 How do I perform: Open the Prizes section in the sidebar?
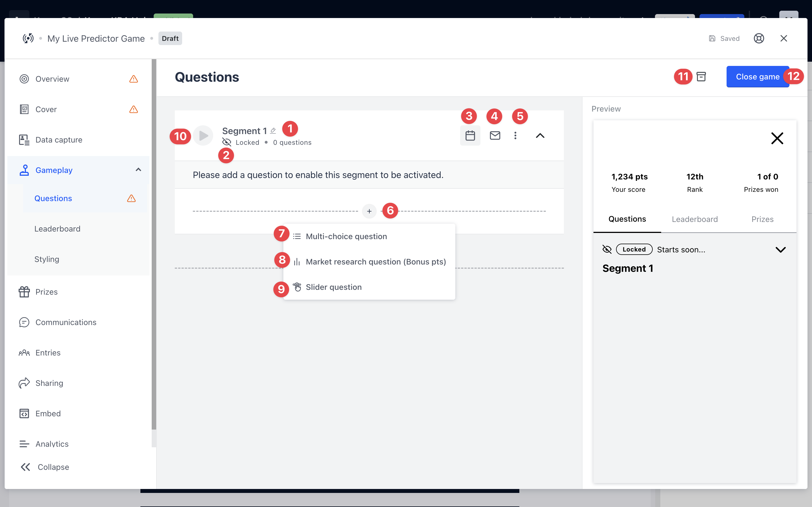46,292
